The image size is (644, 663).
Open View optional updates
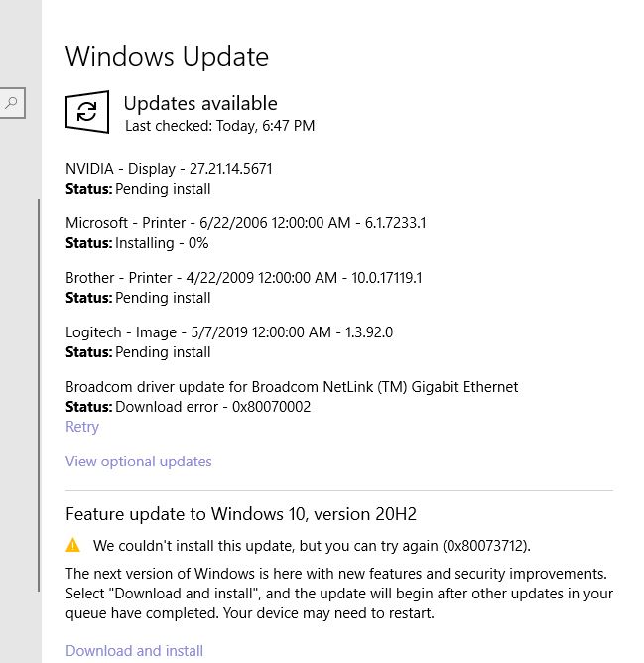point(139,462)
